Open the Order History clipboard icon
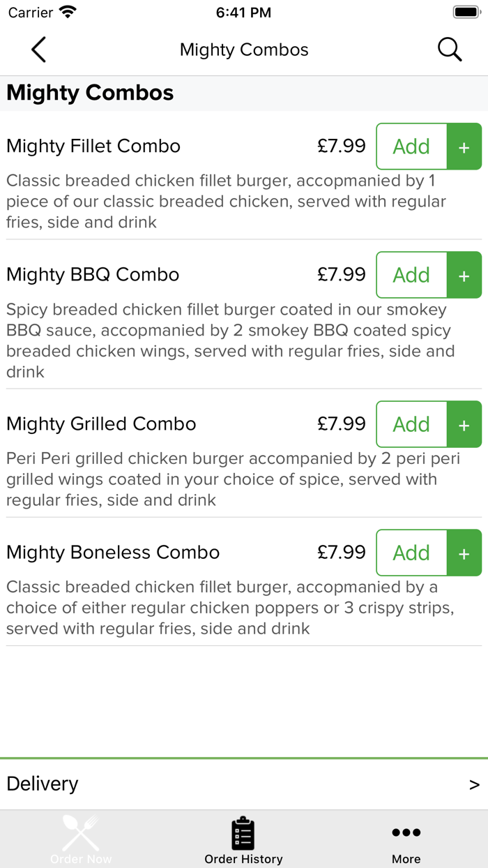This screenshot has width=488, height=868. (243, 830)
